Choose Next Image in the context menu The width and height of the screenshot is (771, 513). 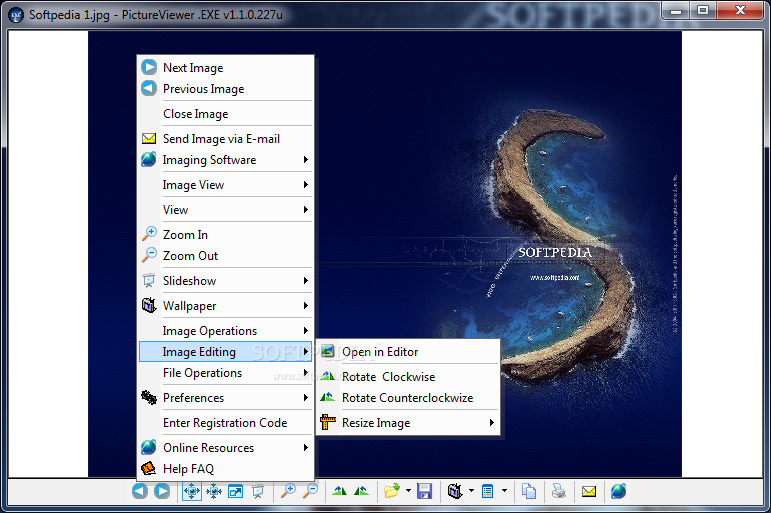(x=226, y=68)
